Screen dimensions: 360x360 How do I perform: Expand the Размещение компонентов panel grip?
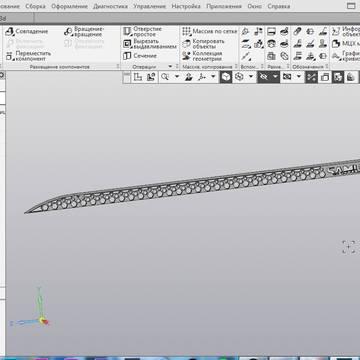coord(118,67)
